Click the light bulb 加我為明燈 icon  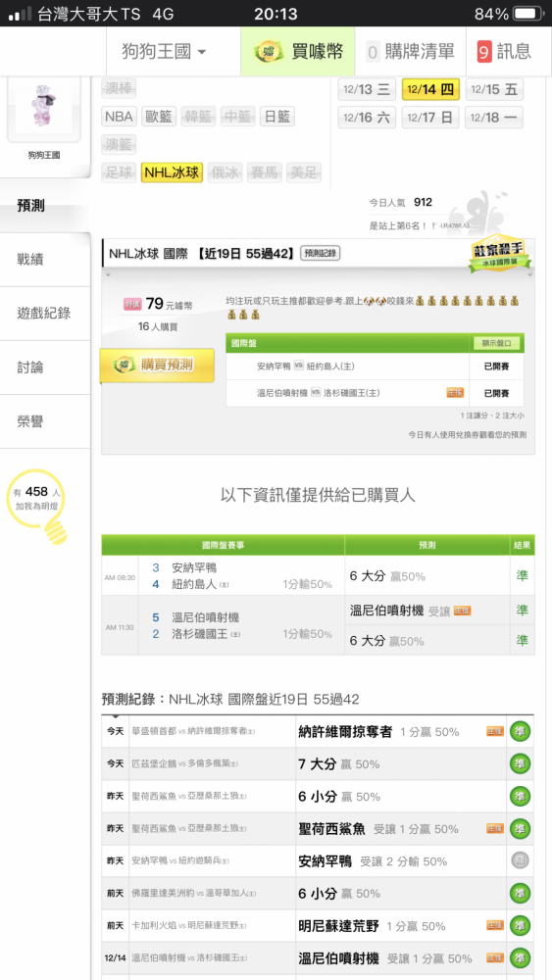[x=39, y=505]
